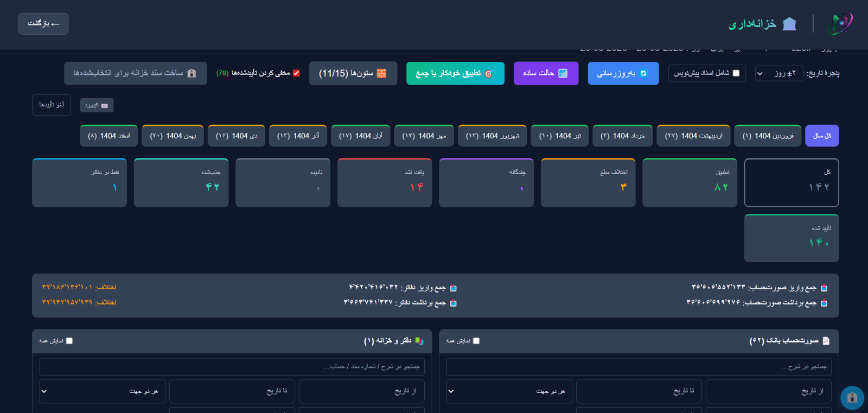Click the خزانه‌داری bank building header icon

point(789,24)
